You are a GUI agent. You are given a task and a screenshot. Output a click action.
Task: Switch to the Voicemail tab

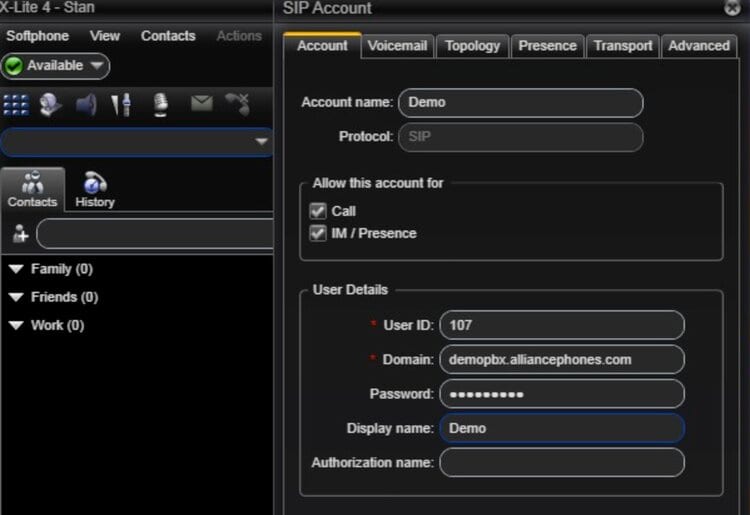pyautogui.click(x=397, y=46)
